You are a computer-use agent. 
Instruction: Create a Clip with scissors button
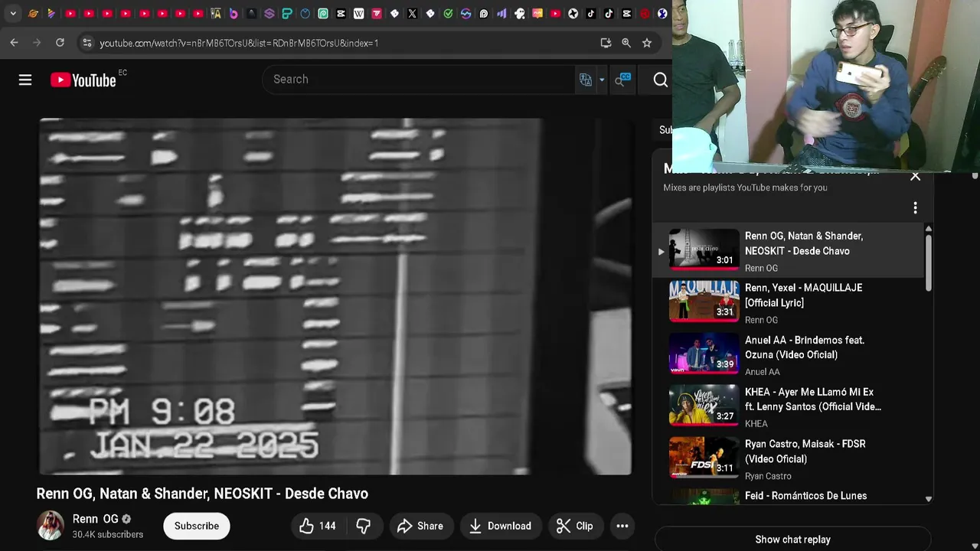(575, 526)
